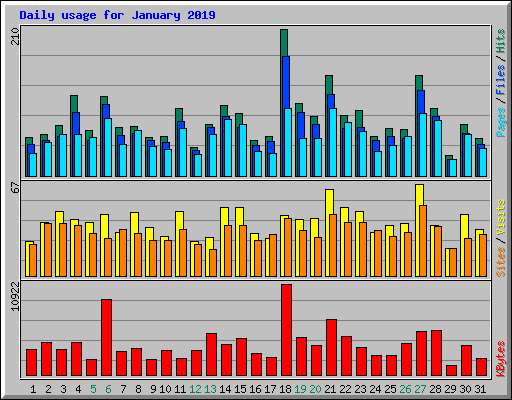Click the "67" visits axis value
This screenshot has width=512, height=400.
tap(15, 188)
